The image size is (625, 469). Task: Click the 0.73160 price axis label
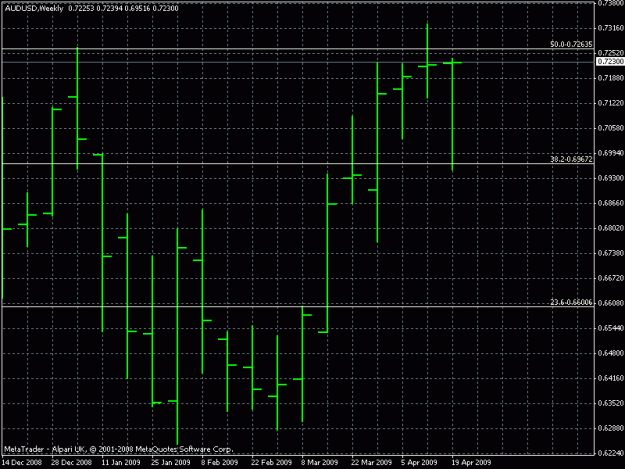(x=610, y=28)
